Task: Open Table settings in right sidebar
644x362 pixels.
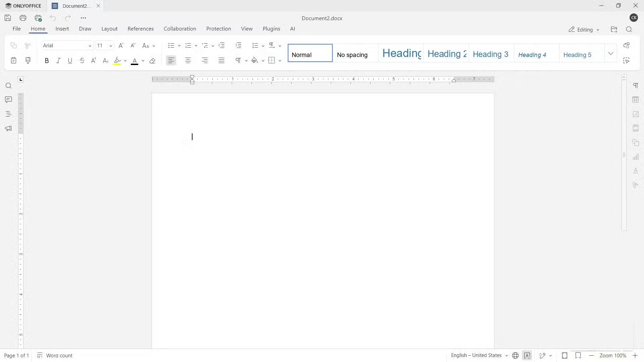Action: (x=636, y=100)
